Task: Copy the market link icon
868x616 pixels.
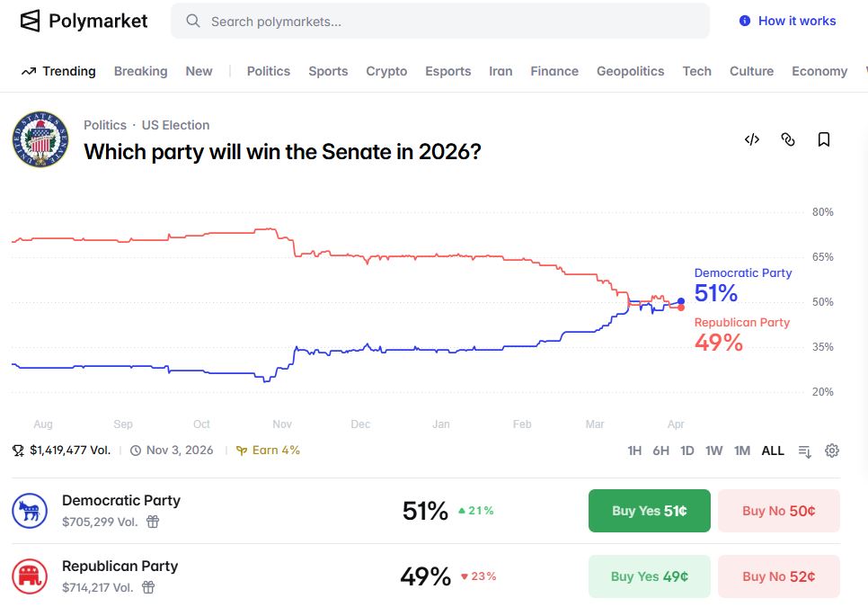Action: tap(788, 139)
